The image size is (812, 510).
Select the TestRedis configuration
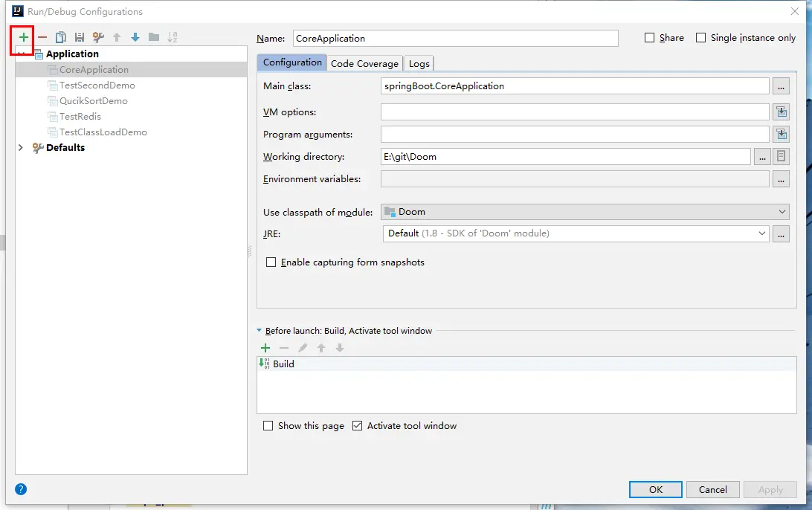(131, 116)
